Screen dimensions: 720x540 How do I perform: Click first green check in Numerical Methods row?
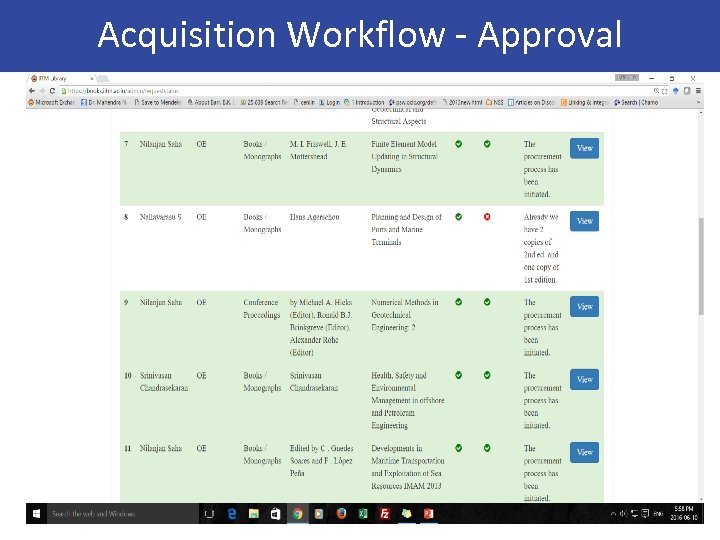pyautogui.click(x=458, y=302)
